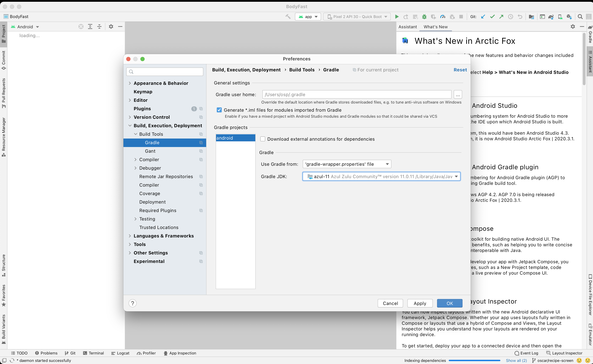Sync project with Gradle files elephant icon
The width and height of the screenshot is (593, 364).
(x=551, y=17)
